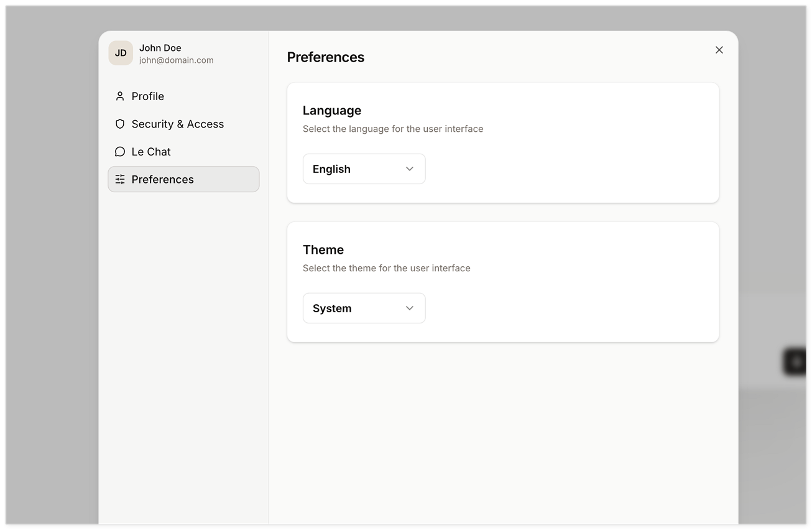Click the chevron in the System dropdown
Viewport: 812px width, 530px height.
pyautogui.click(x=410, y=309)
